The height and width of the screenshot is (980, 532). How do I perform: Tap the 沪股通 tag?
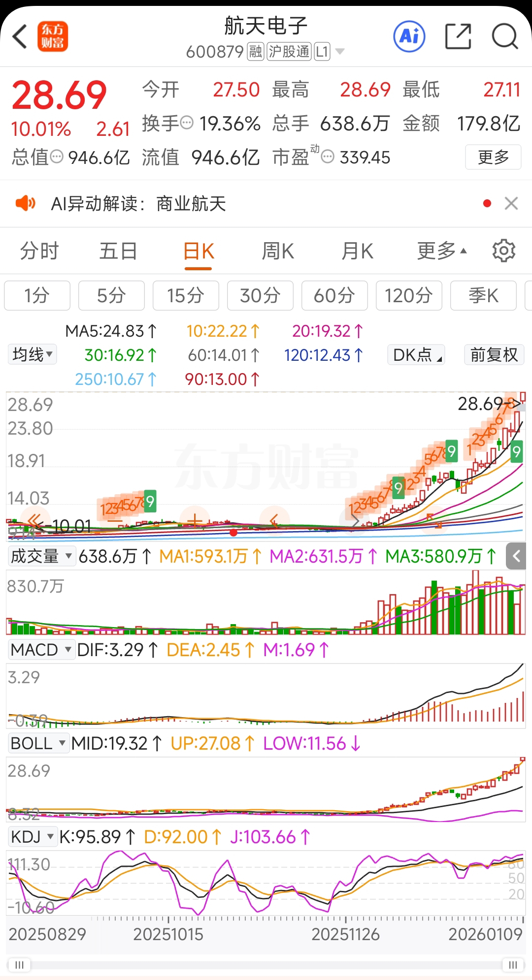[289, 51]
